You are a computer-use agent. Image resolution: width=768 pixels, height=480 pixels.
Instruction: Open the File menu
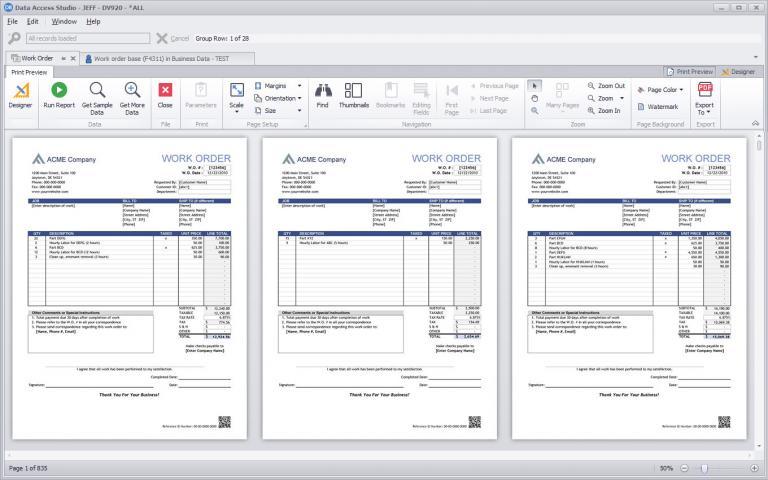[x=12, y=22]
